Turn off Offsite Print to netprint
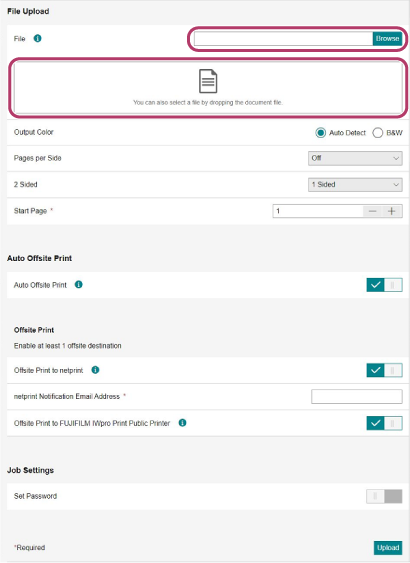The image size is (410, 563). (x=384, y=370)
